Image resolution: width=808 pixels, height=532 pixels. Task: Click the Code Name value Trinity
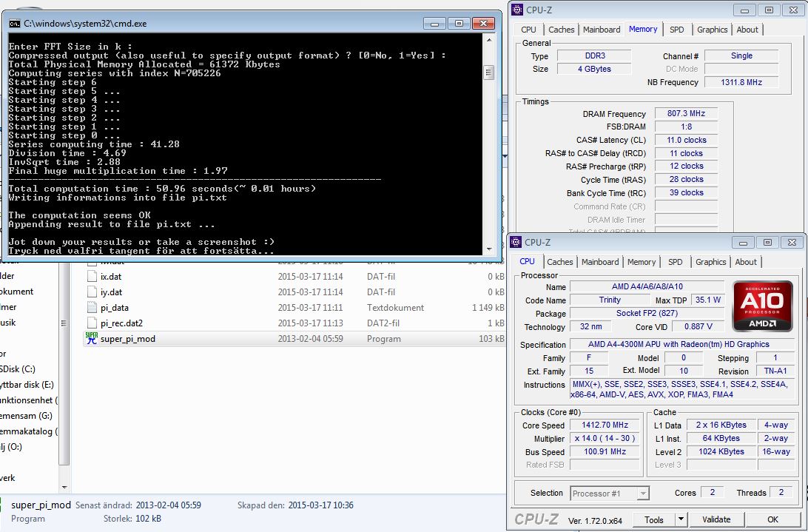[x=610, y=300]
